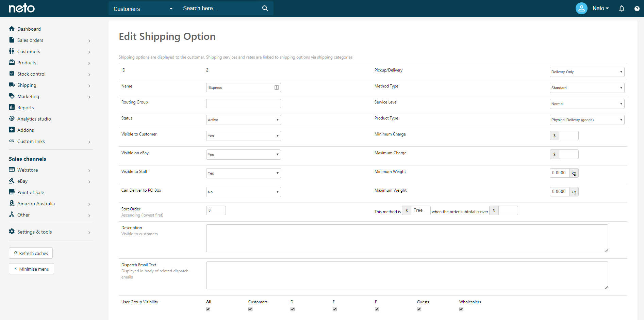Viewport: 644px width, 320px height.
Task: Click the Customers people icon
Action: (x=12, y=51)
